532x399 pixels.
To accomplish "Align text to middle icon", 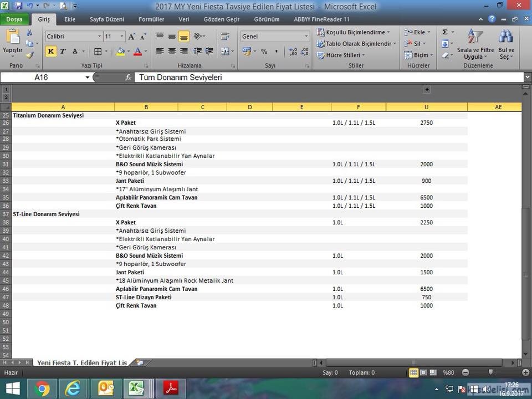I will pos(172,36).
